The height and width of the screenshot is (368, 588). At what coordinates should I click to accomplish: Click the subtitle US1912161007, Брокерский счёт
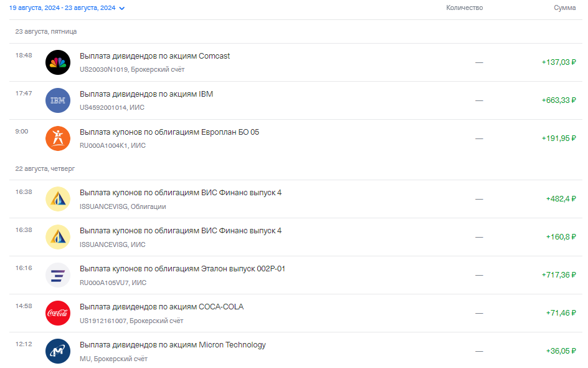tap(131, 321)
